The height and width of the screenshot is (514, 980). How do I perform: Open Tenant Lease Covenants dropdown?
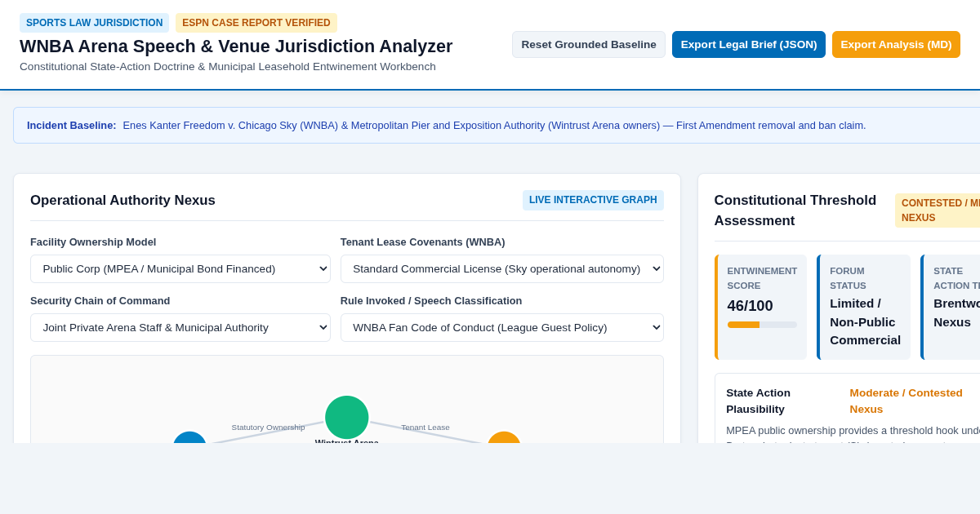point(502,268)
